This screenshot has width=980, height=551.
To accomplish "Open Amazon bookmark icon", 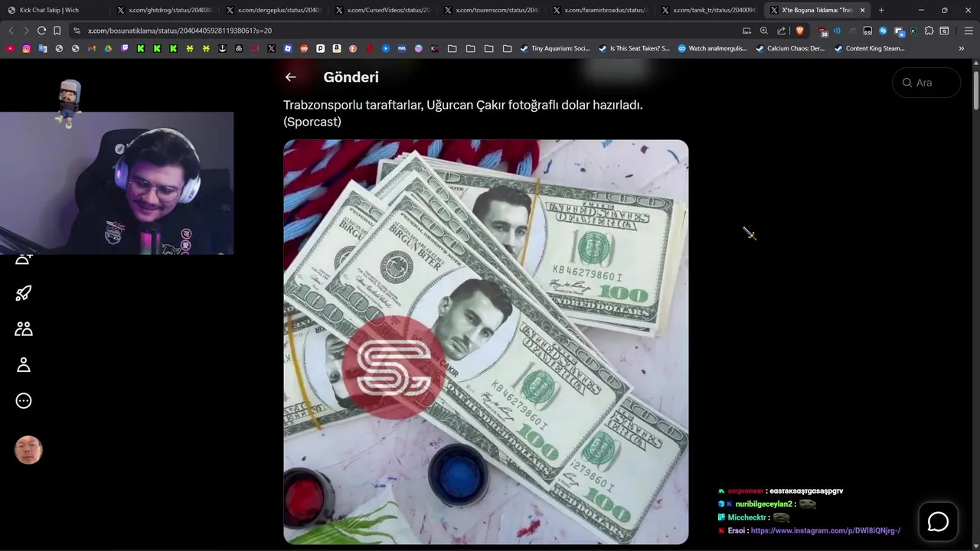I will pyautogui.click(x=336, y=48).
